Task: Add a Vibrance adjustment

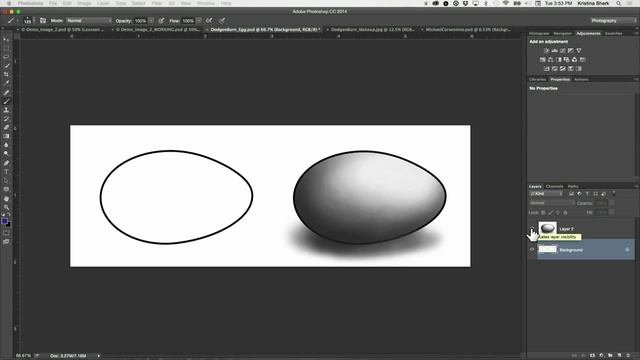Action: point(579,51)
